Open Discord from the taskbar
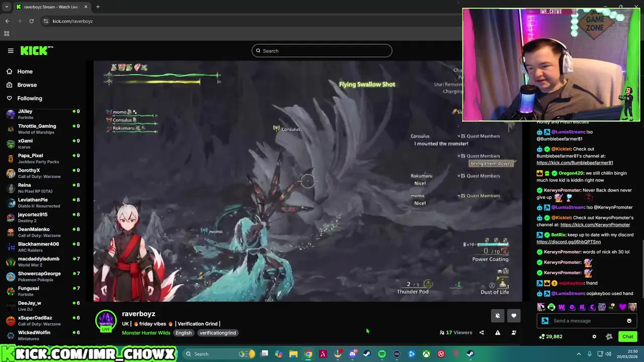The height and width of the screenshot is (362, 644). coord(353,354)
